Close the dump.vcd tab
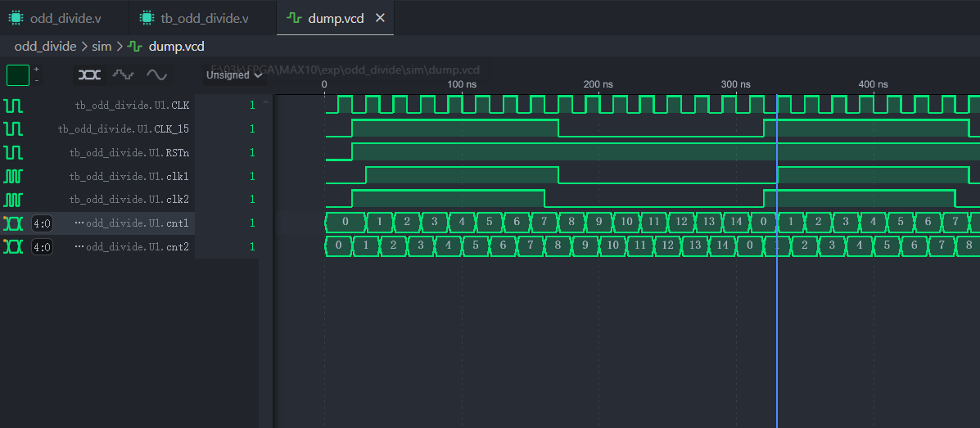This screenshot has width=980, height=428. coord(380,18)
